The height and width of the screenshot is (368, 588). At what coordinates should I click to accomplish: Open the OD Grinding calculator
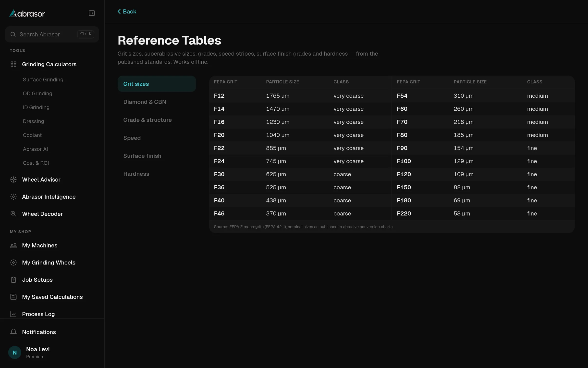tap(37, 93)
